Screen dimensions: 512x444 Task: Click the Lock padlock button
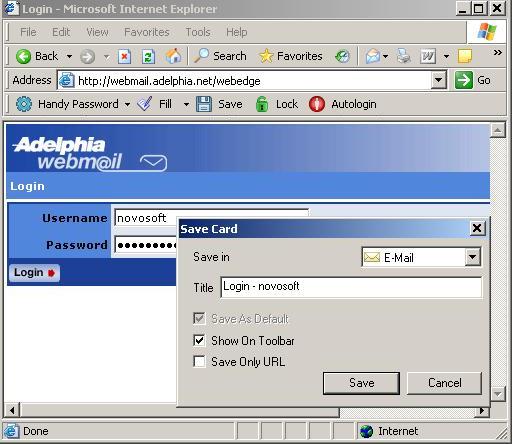(277, 104)
